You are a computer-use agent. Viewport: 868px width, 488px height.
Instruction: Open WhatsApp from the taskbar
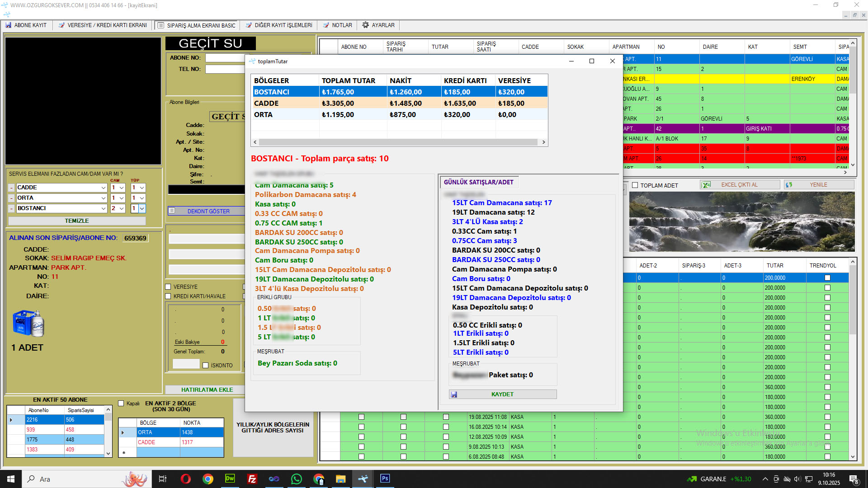(x=297, y=479)
